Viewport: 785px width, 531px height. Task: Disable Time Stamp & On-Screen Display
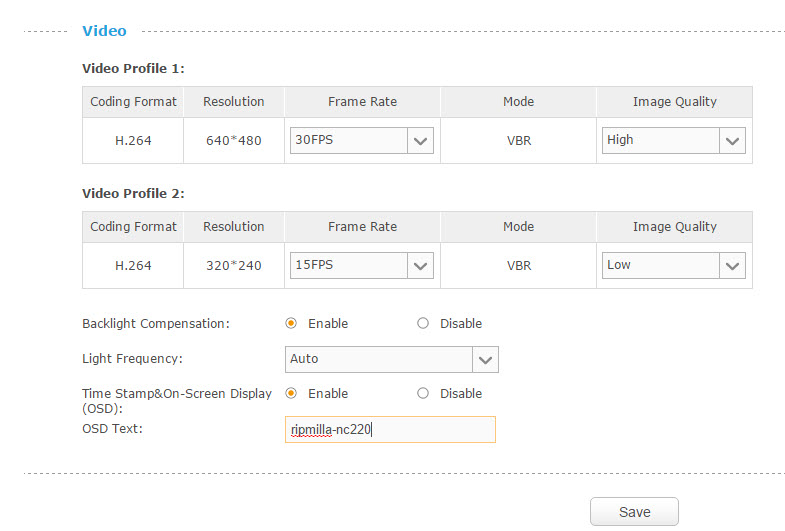pos(423,394)
